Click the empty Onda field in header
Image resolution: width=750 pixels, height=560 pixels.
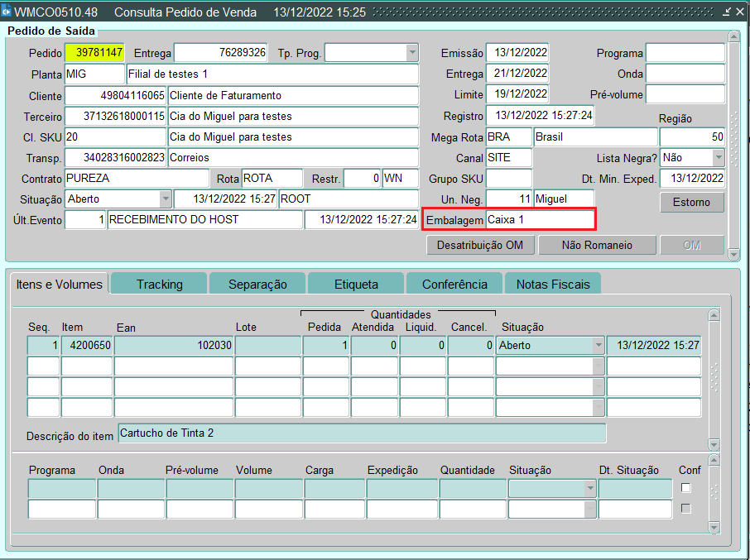(x=685, y=74)
